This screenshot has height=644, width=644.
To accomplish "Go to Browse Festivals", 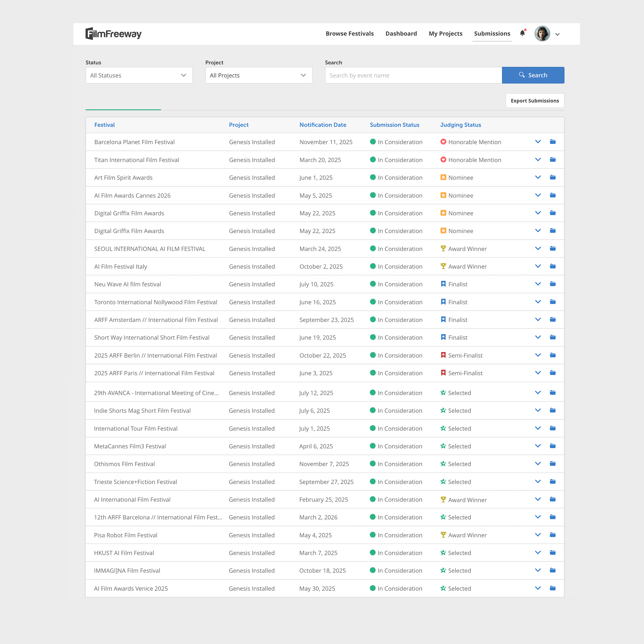I will click(x=350, y=34).
